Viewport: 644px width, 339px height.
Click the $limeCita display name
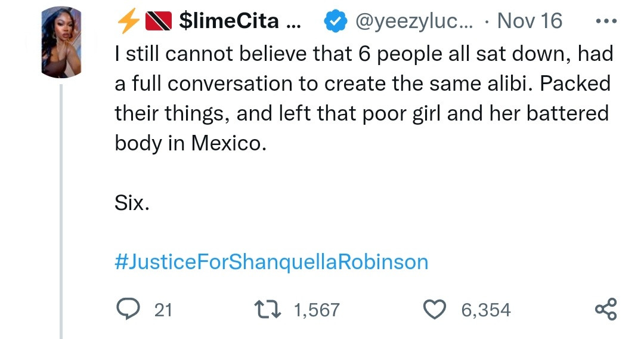[x=228, y=22]
